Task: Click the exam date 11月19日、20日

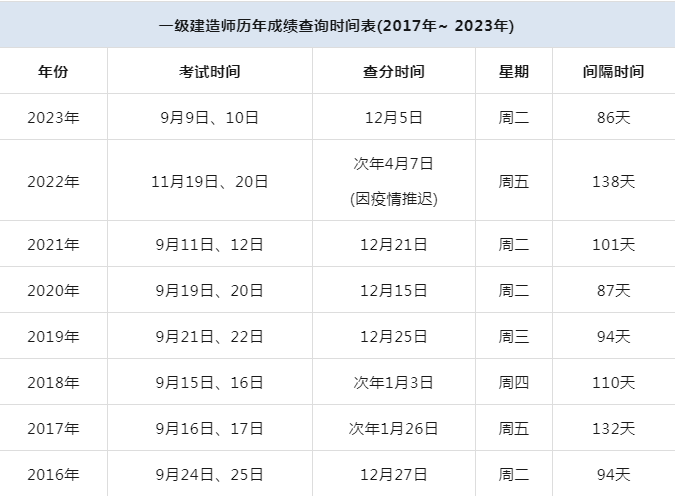Action: pyautogui.click(x=209, y=181)
